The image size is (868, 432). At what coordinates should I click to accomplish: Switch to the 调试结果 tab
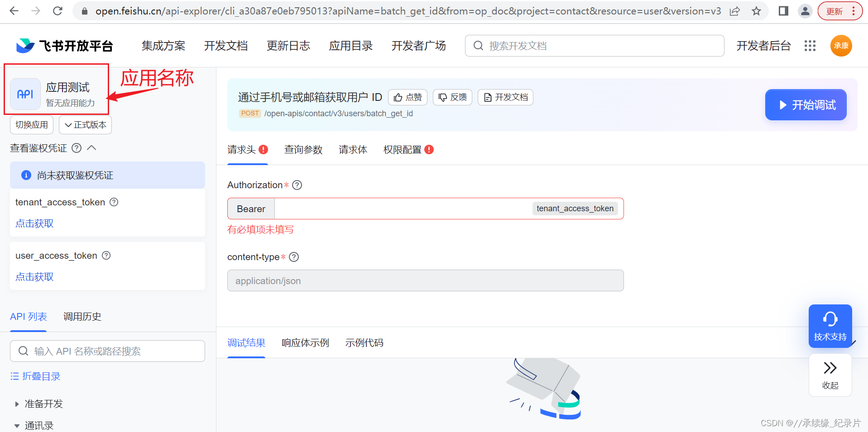coord(246,343)
